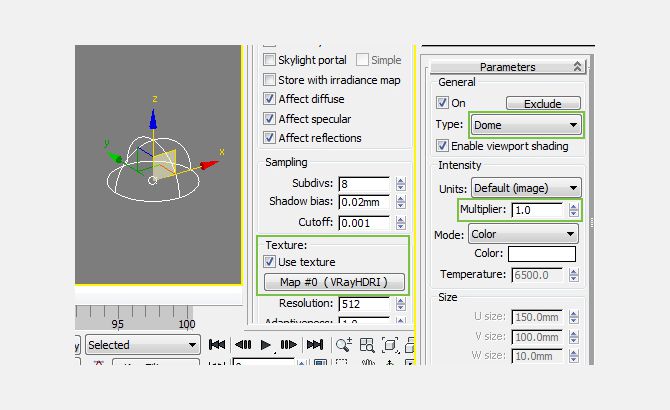Click the V size value field
Viewport: 670px width, 410px height.
537,337
